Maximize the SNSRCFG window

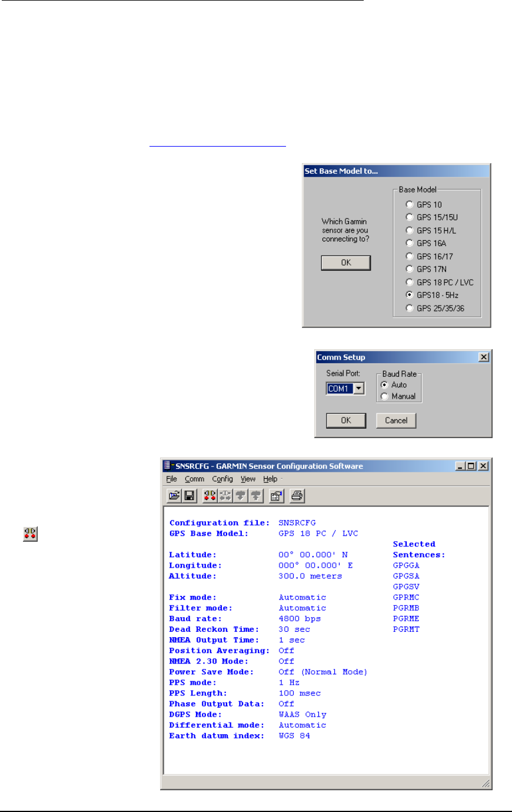coord(471,466)
